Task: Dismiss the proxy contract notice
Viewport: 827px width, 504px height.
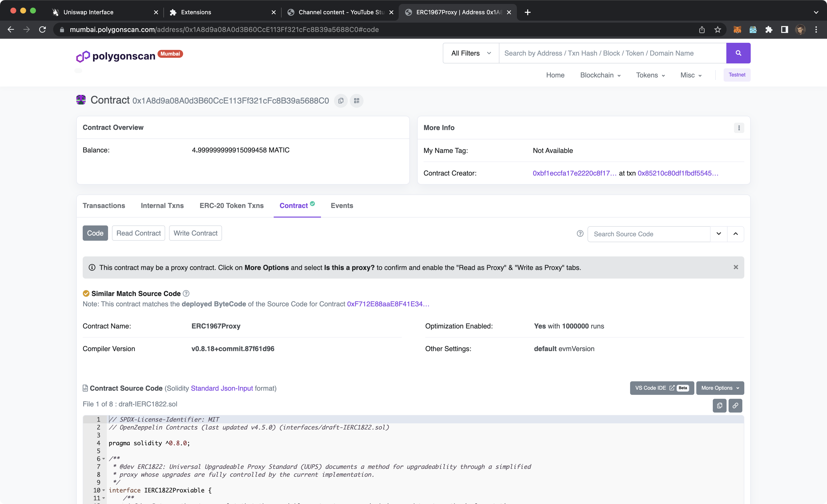Action: (736, 267)
